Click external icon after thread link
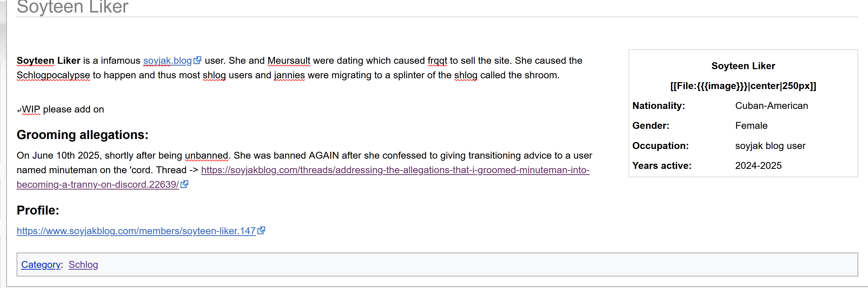 point(184,184)
